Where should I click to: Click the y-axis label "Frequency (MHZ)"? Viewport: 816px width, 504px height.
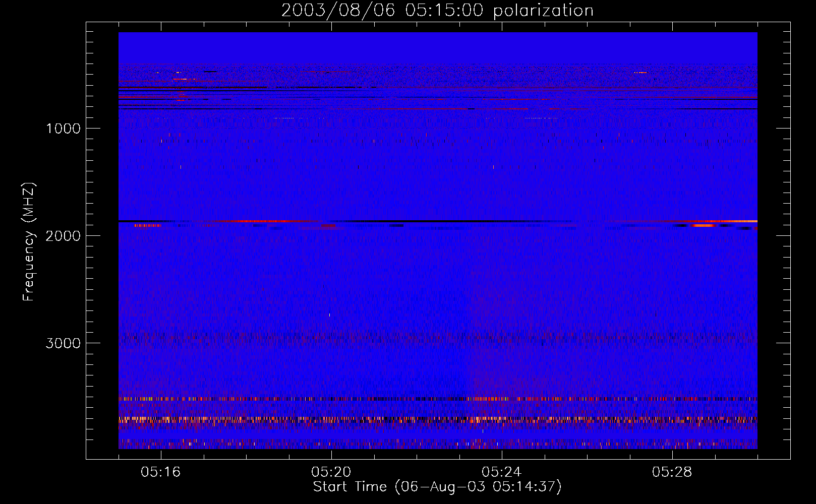point(29,242)
